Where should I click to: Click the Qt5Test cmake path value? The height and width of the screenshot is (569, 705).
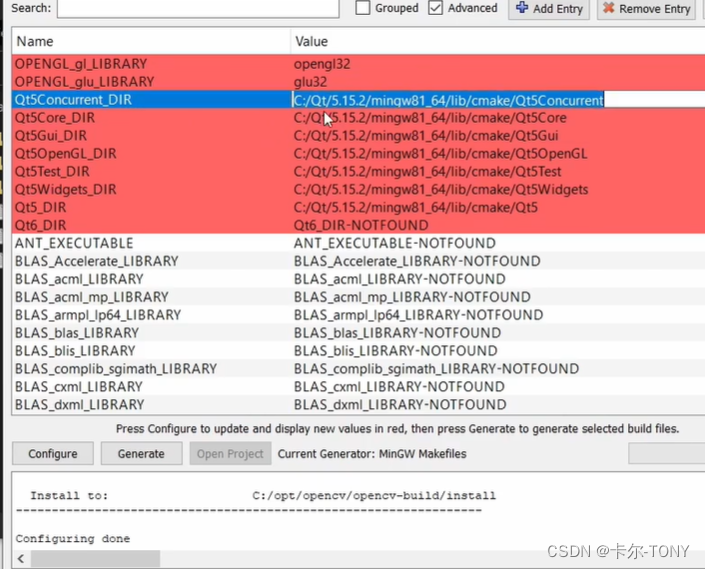pos(427,172)
